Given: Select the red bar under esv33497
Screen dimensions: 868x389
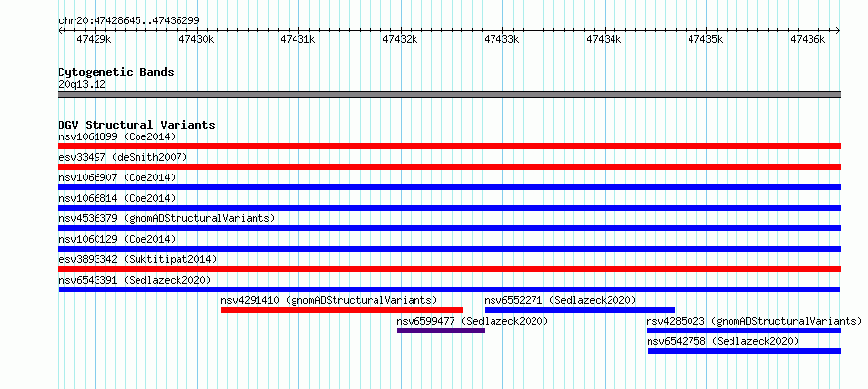Looking at the screenshot, I should click(449, 167).
